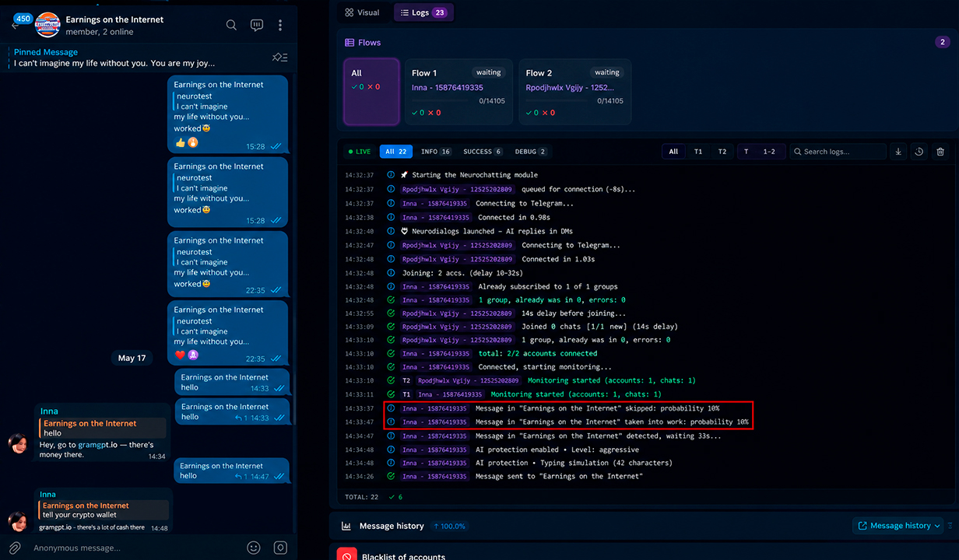Click the 100.0% message history badge
The height and width of the screenshot is (560, 959).
[x=448, y=526]
